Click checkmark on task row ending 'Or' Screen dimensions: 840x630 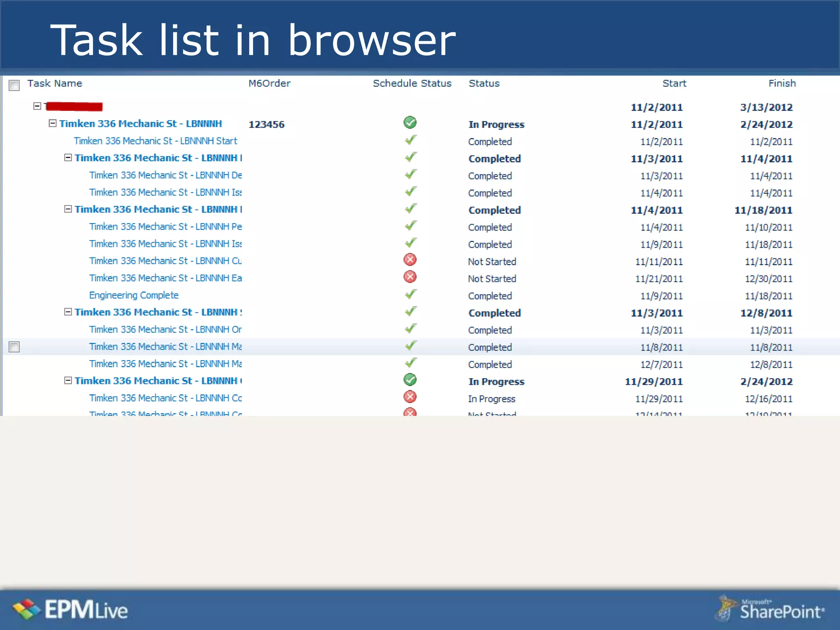pyautogui.click(x=411, y=329)
